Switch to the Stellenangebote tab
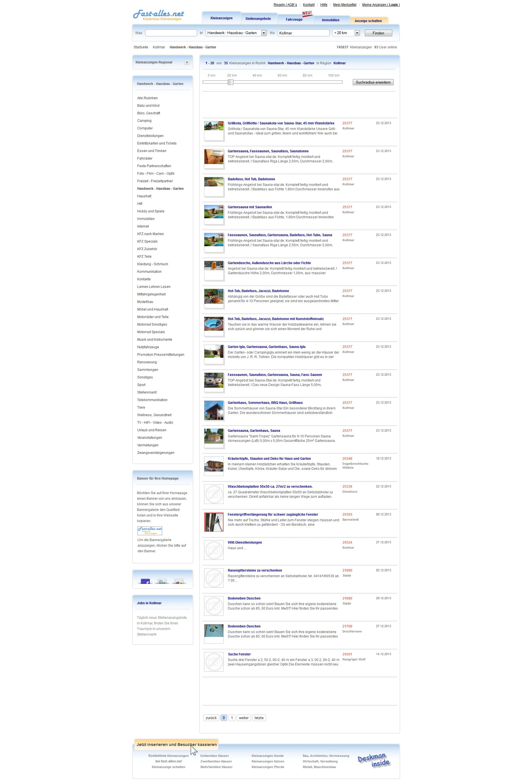This screenshot has height=782, width=532. [x=258, y=19]
